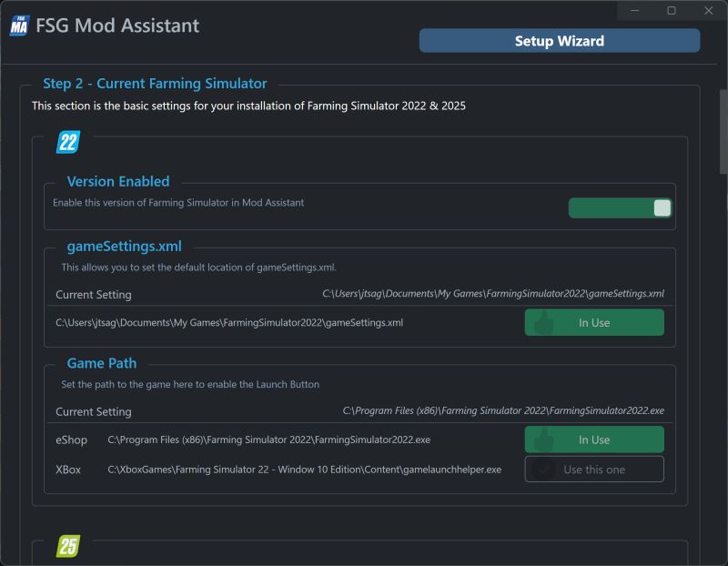The height and width of the screenshot is (566, 728).
Task: Select Use this one for XBox version
Action: pos(594,470)
